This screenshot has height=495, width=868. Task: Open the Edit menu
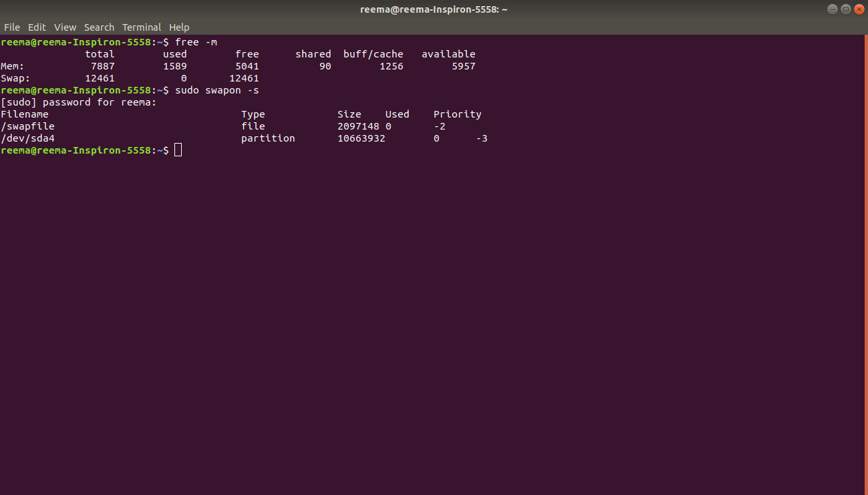(37, 27)
